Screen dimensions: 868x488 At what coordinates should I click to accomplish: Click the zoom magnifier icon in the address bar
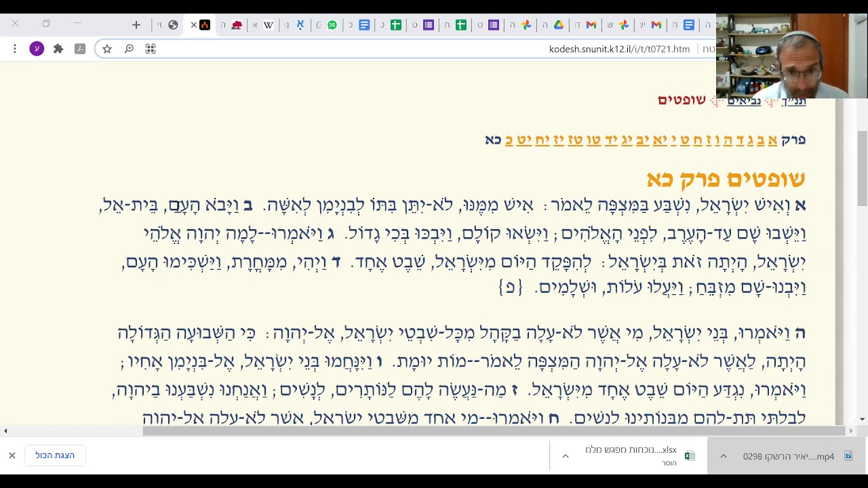coord(129,49)
